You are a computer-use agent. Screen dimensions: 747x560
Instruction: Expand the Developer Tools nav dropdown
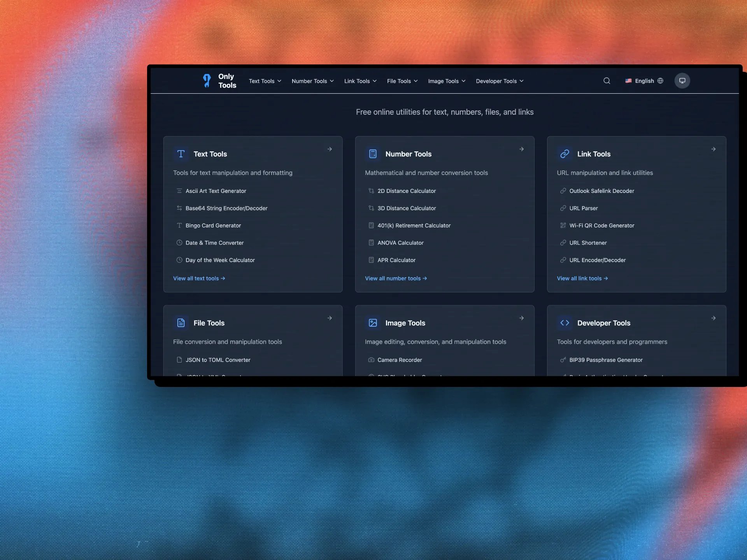[500, 81]
